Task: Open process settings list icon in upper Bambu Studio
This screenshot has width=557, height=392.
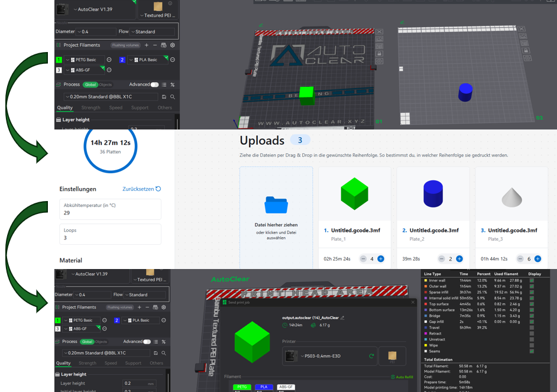Action: pyautogui.click(x=164, y=85)
